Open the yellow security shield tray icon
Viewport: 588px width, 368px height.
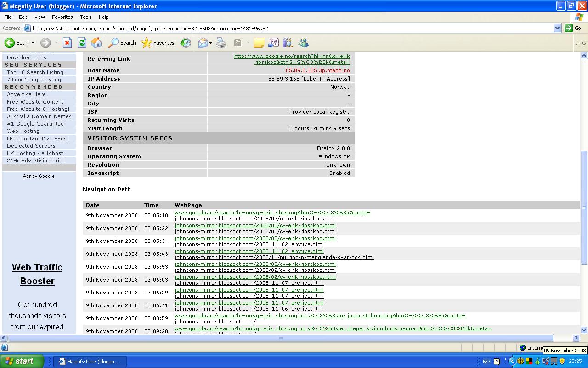tap(562, 362)
